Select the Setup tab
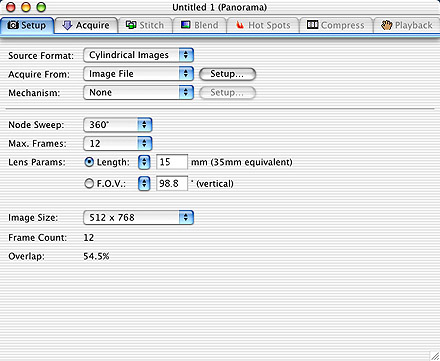 (27, 25)
